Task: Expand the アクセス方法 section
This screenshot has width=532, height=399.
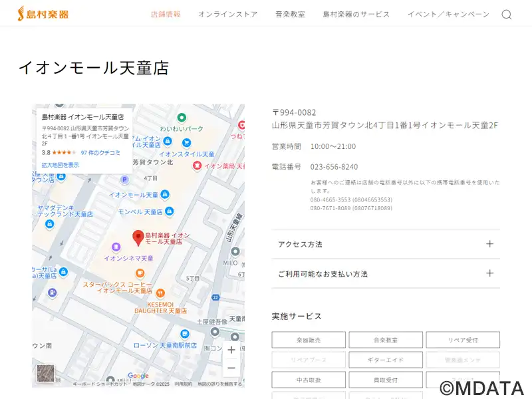Action: [x=386, y=244]
